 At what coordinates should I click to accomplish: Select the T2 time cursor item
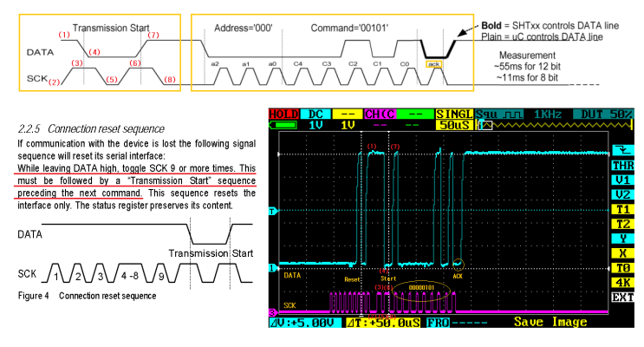click(x=623, y=224)
